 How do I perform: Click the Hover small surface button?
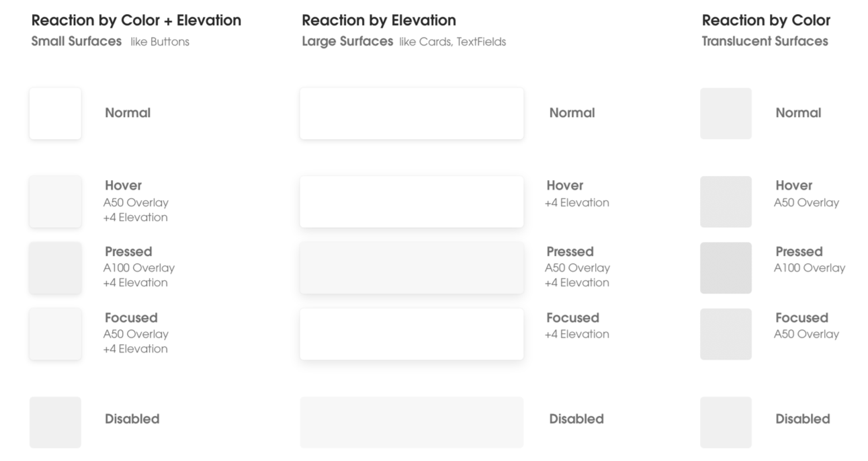point(55,202)
